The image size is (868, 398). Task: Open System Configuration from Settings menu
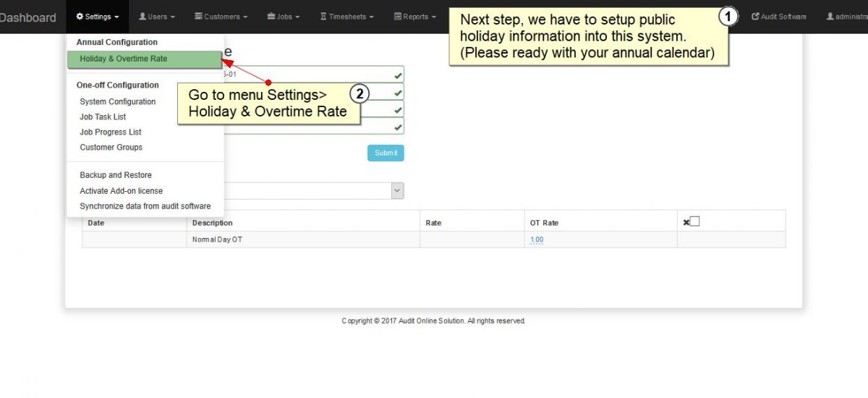click(x=117, y=102)
